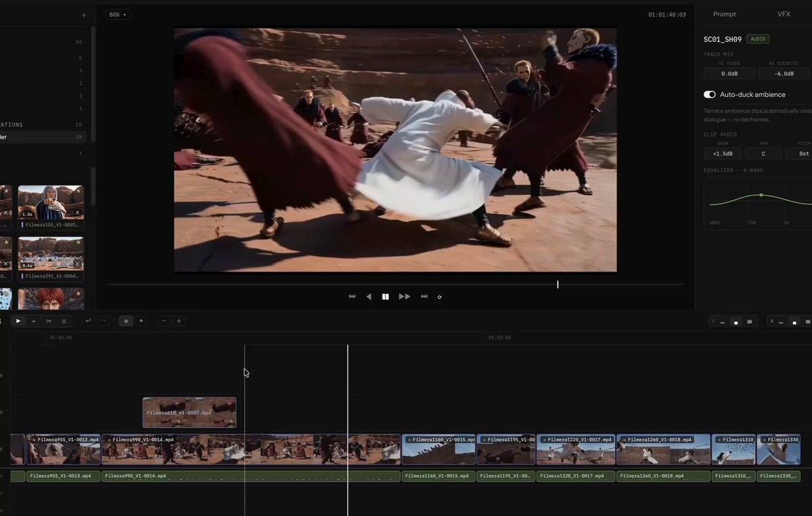The image size is (812, 516).
Task: Edit the V1 Video 0.0dB field
Action: [x=729, y=74]
